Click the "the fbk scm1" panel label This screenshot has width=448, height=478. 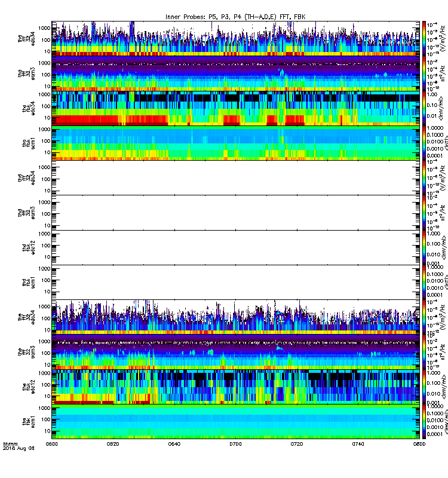29,421
